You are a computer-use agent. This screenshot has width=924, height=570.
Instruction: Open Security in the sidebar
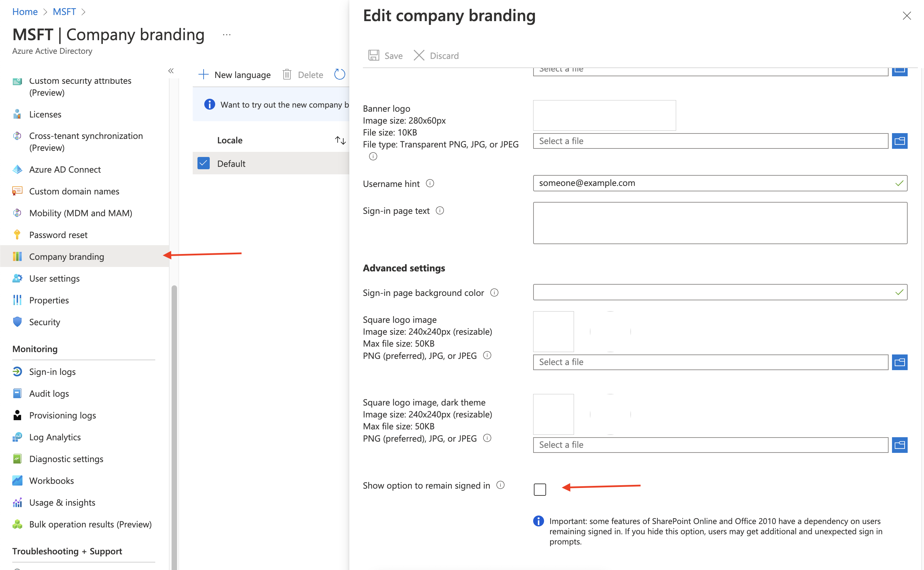pos(45,322)
